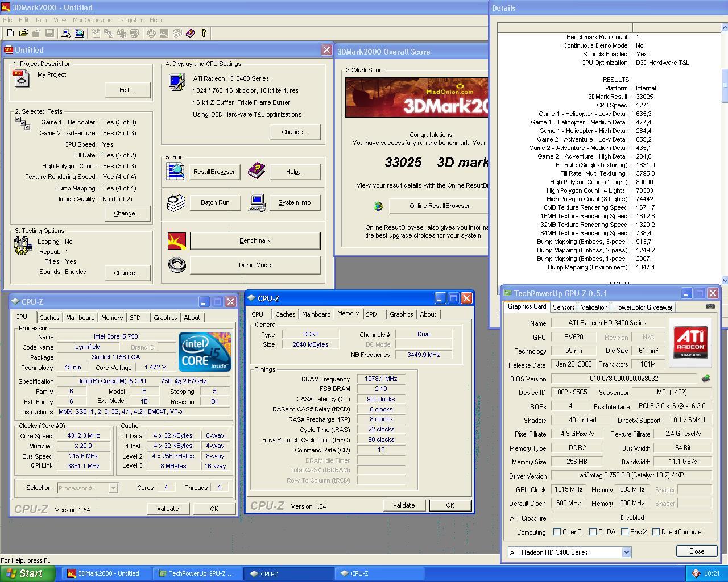728x582 pixels.
Task: Open the Processor Selection dropdown in CPU-Z
Action: pyautogui.click(x=113, y=488)
